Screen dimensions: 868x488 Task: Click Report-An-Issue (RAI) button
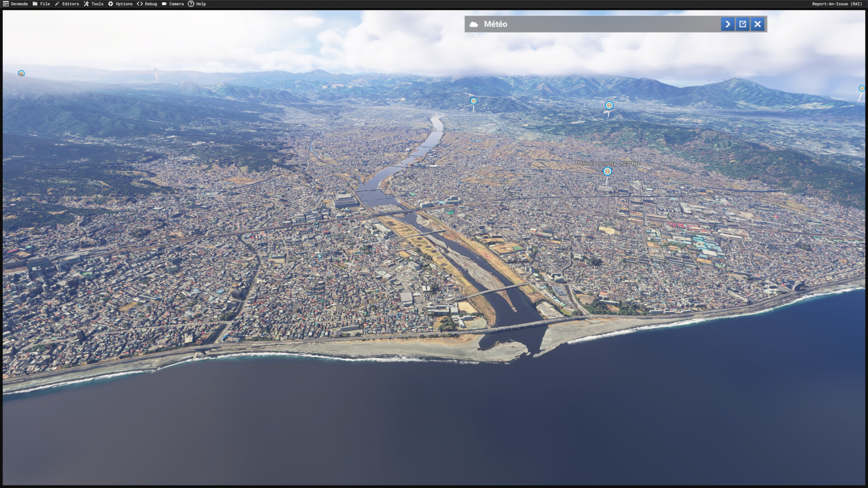pyautogui.click(x=837, y=4)
